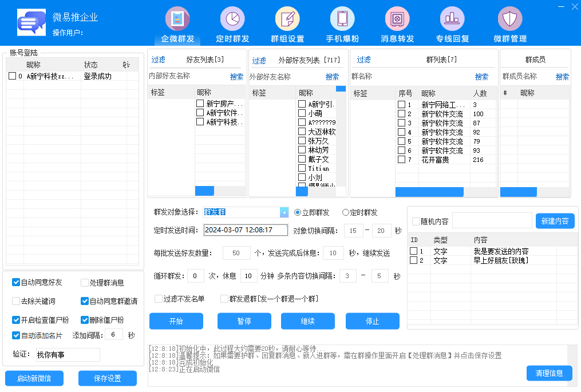Viewport: 581px width, 392px height.
Task: Toggle 删除僵尸粉 checkbox
Action: pyautogui.click(x=85, y=320)
